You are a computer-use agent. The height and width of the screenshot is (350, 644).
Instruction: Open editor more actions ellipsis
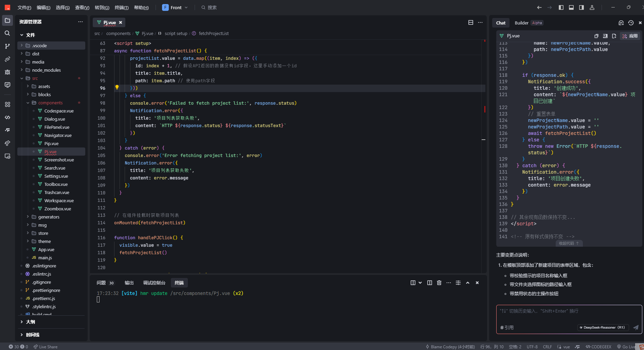point(480,22)
